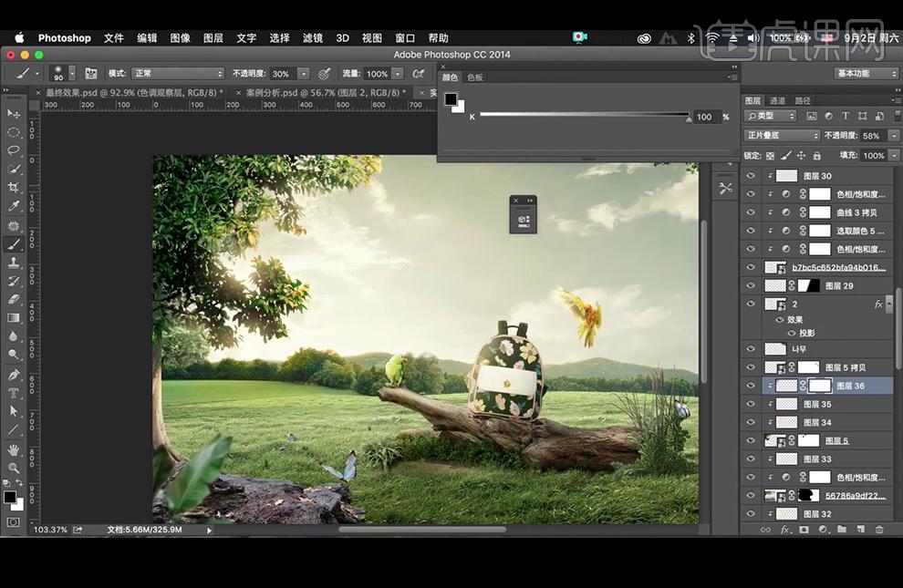The width and height of the screenshot is (903, 588).
Task: Click the create new group folder icon
Action: click(841, 530)
